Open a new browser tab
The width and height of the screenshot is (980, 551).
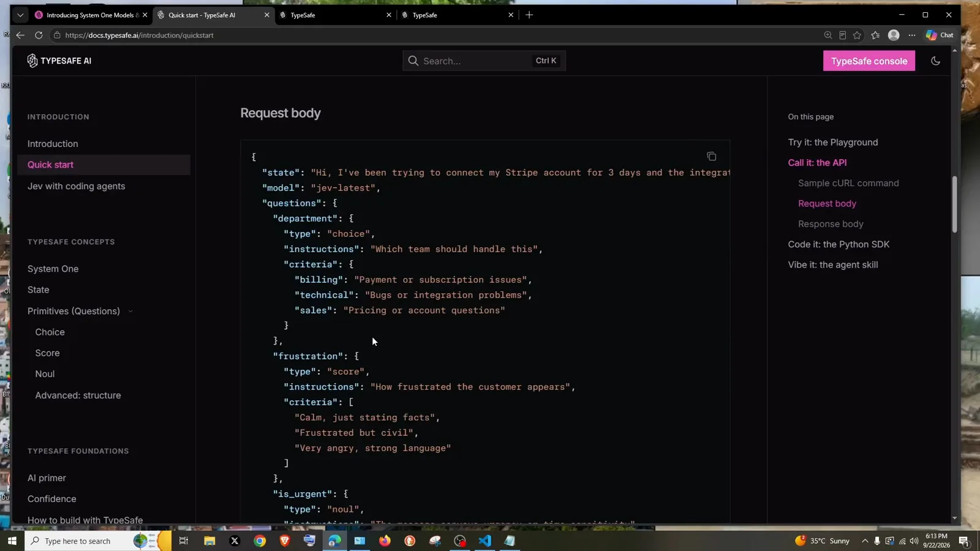click(529, 15)
